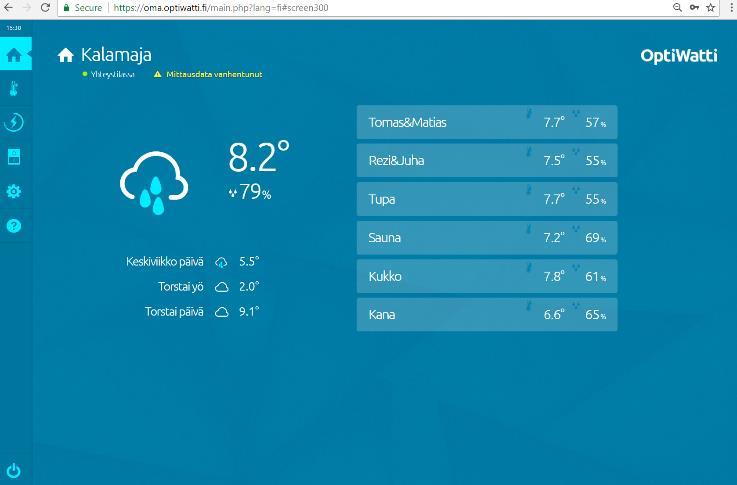Viewport: 737px width, 485px height.
Task: Click the house icon beside Kalamaja
Action: click(66, 55)
